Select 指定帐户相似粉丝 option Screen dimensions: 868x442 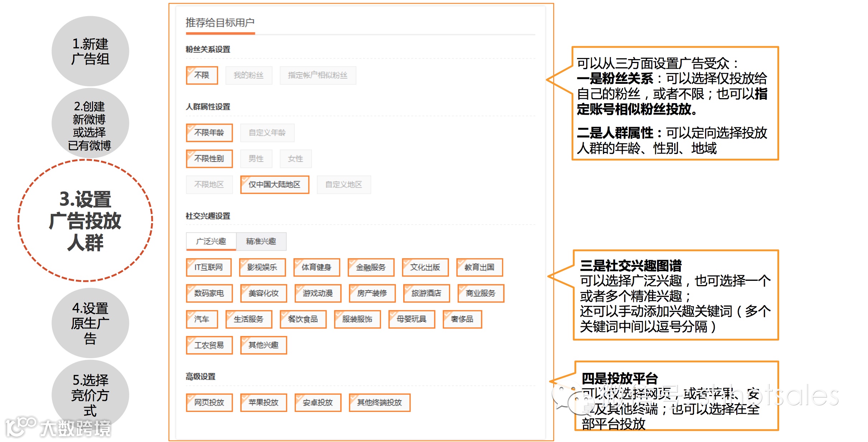[x=318, y=76]
